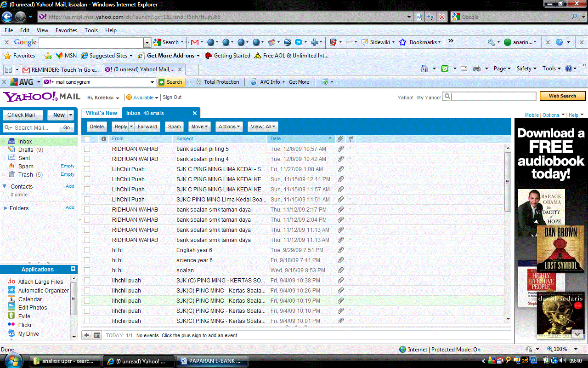Click the plus icon on the Applications header

pos(73,269)
